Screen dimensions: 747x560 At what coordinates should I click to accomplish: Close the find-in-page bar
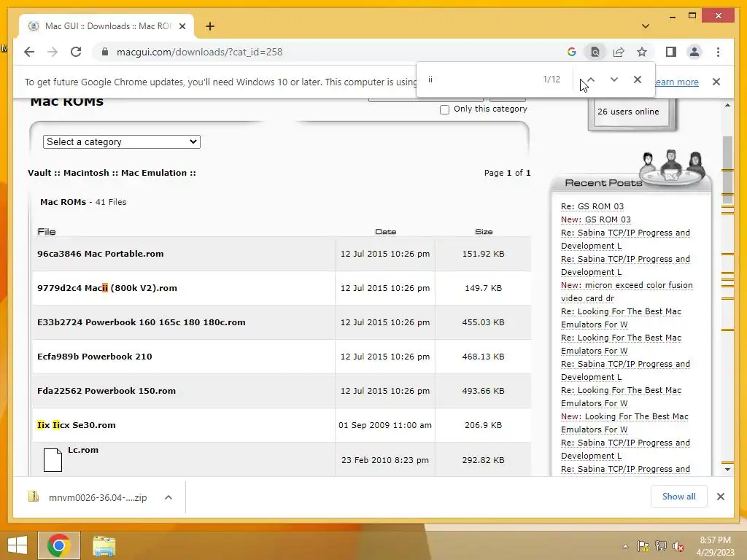coord(638,79)
